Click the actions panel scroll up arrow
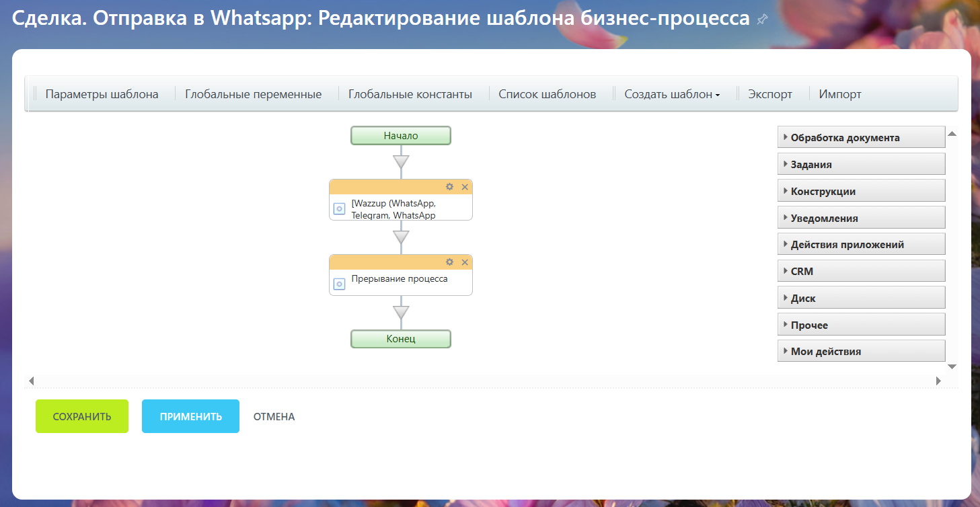Screen dimensions: 980x507 [952, 133]
